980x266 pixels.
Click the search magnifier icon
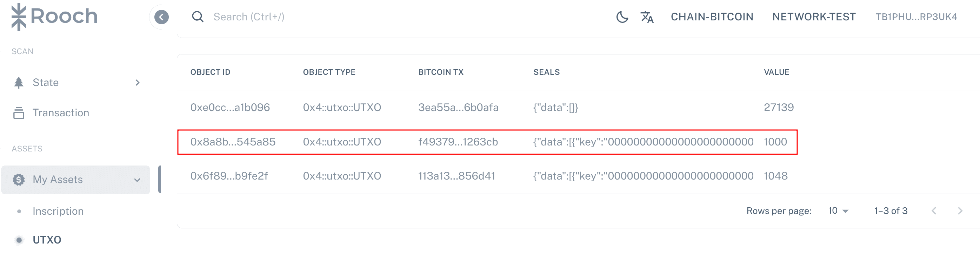[198, 17]
